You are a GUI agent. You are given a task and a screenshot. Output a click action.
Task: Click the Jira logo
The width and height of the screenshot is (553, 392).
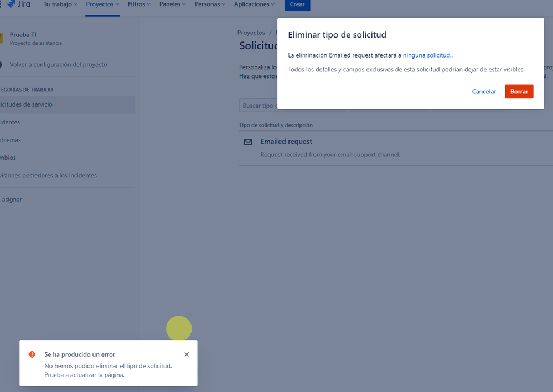click(19, 4)
